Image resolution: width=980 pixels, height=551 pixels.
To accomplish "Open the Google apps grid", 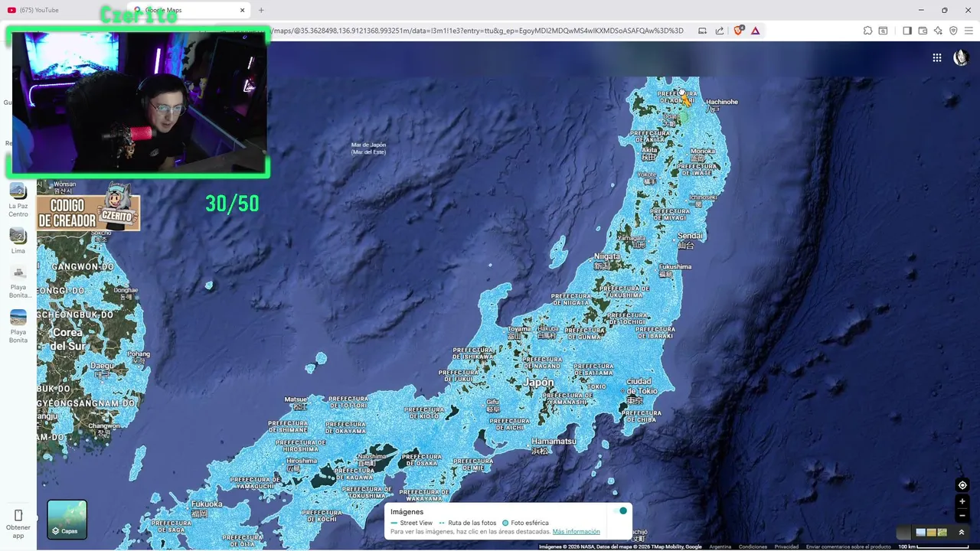I will coord(936,57).
